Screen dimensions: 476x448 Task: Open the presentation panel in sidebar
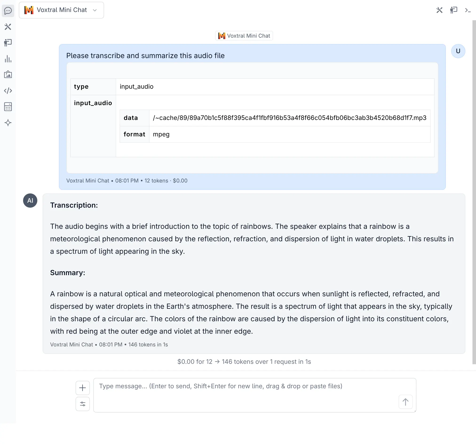click(x=8, y=43)
